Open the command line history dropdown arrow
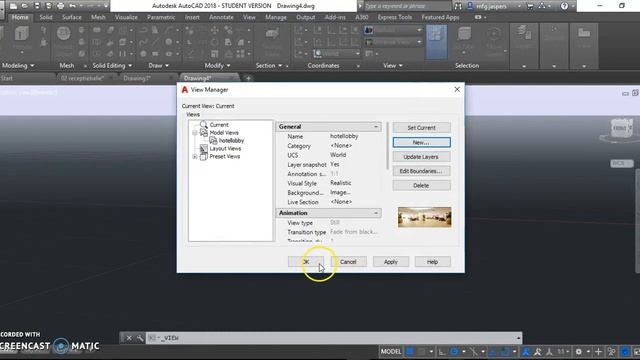Screen dimensions: 640x360 coord(518,338)
